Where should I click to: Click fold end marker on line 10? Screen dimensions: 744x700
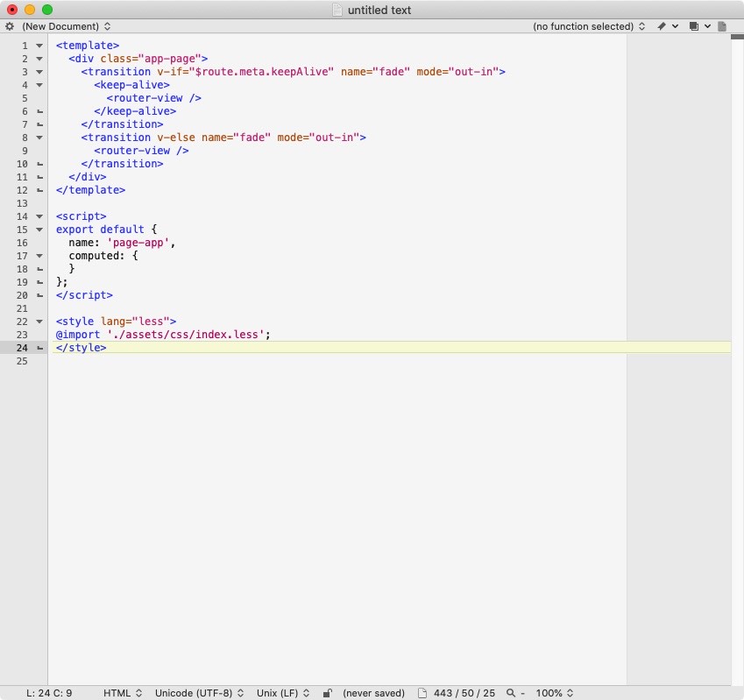coord(39,164)
